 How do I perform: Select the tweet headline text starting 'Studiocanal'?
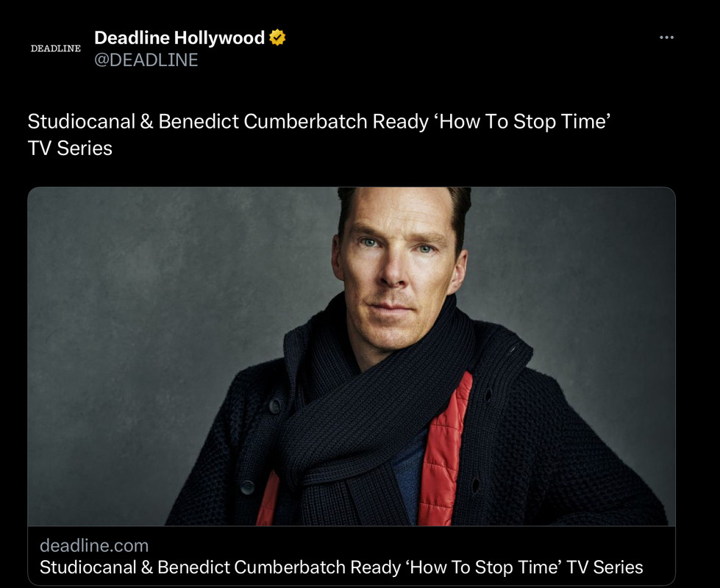(x=318, y=135)
